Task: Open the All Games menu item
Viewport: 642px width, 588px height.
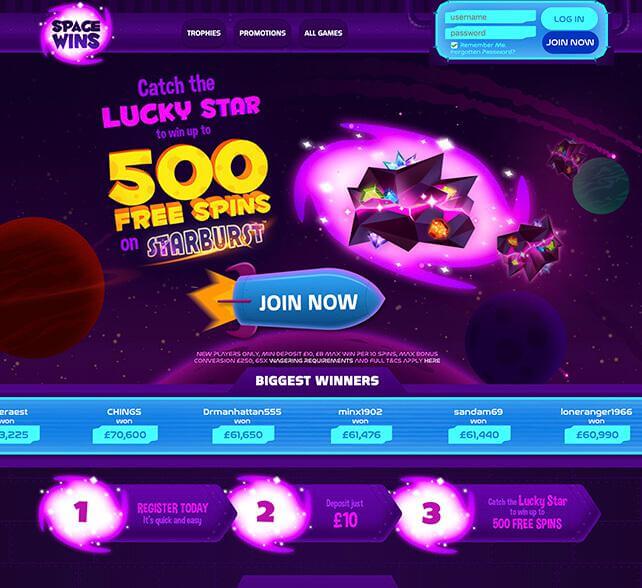Action: click(323, 33)
